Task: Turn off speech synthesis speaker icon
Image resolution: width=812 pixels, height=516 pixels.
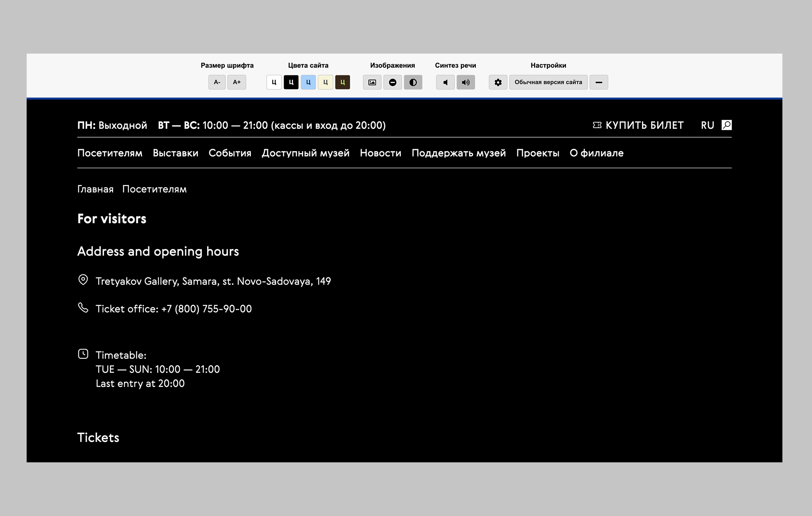Action: tap(445, 82)
